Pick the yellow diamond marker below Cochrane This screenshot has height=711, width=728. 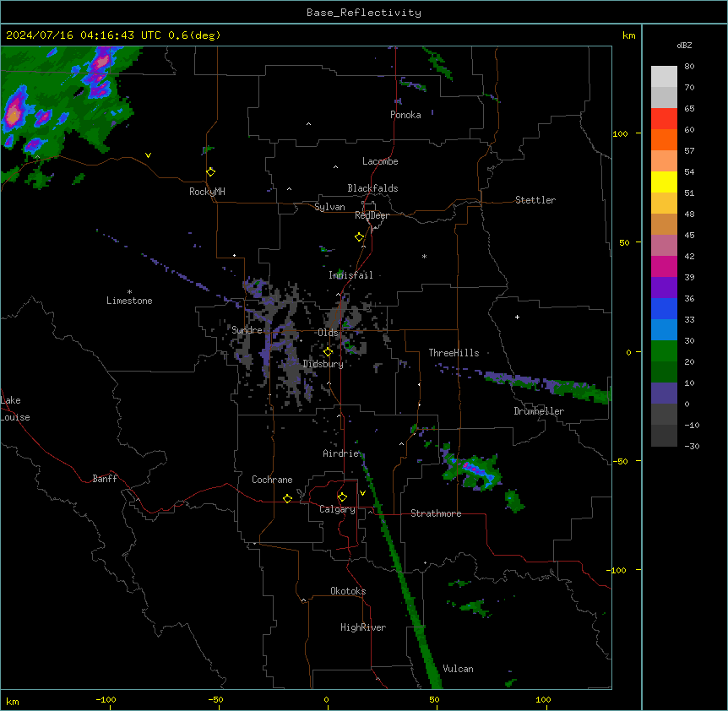287,498
